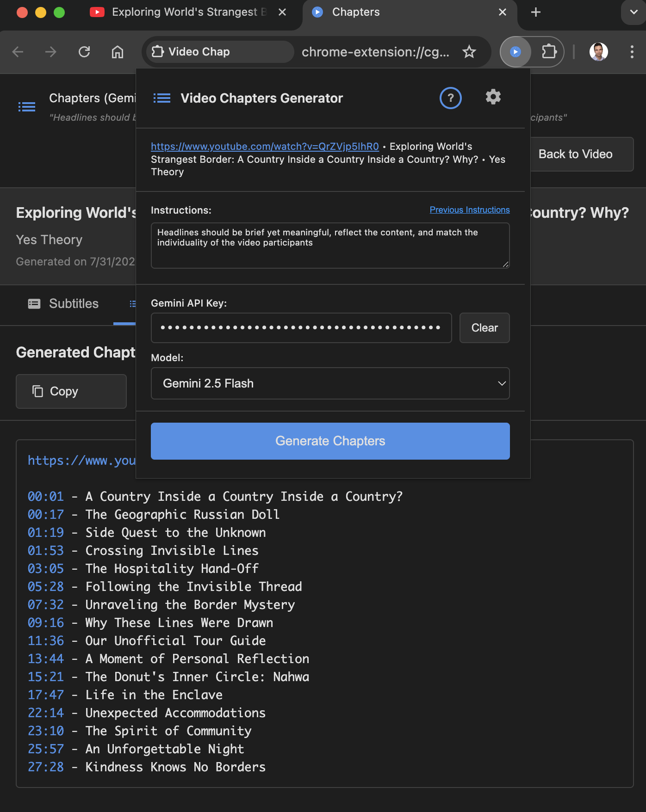Image resolution: width=646 pixels, height=812 pixels.
Task: Expand the tab search chevron
Action: pyautogui.click(x=634, y=12)
